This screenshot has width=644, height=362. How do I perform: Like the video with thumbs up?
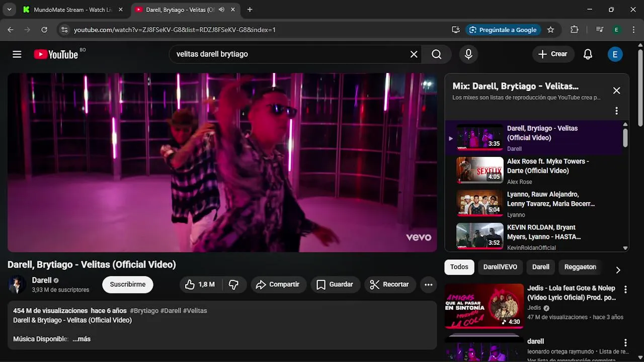tap(200, 285)
